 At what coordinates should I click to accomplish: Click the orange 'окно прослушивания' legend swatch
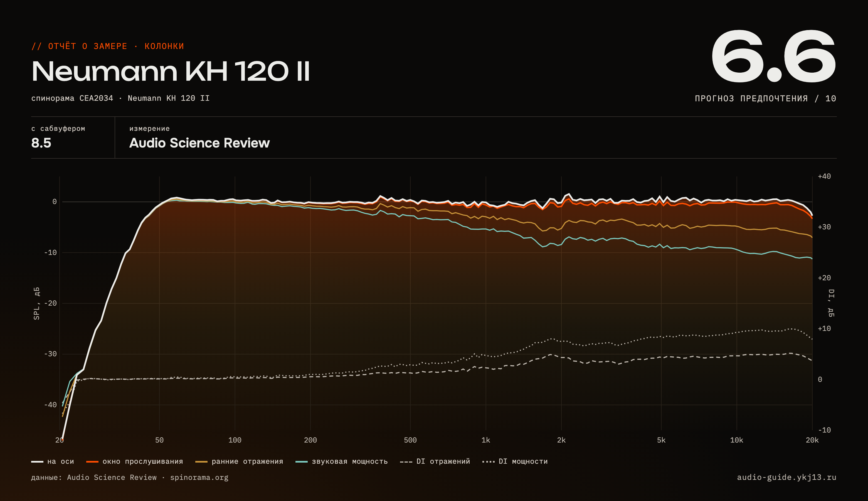pyautogui.click(x=92, y=462)
